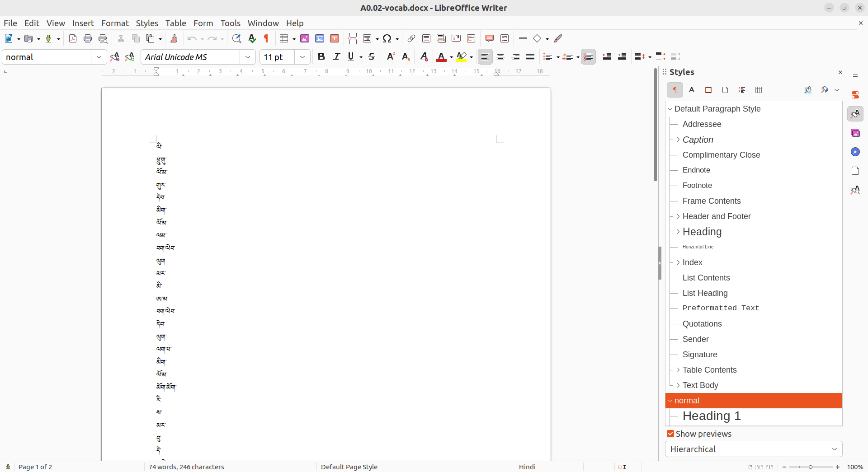Viewport: 868px width, 472px height.
Task: Toggle Formatting Marks pilcrow in toolbar
Action: (x=267, y=38)
